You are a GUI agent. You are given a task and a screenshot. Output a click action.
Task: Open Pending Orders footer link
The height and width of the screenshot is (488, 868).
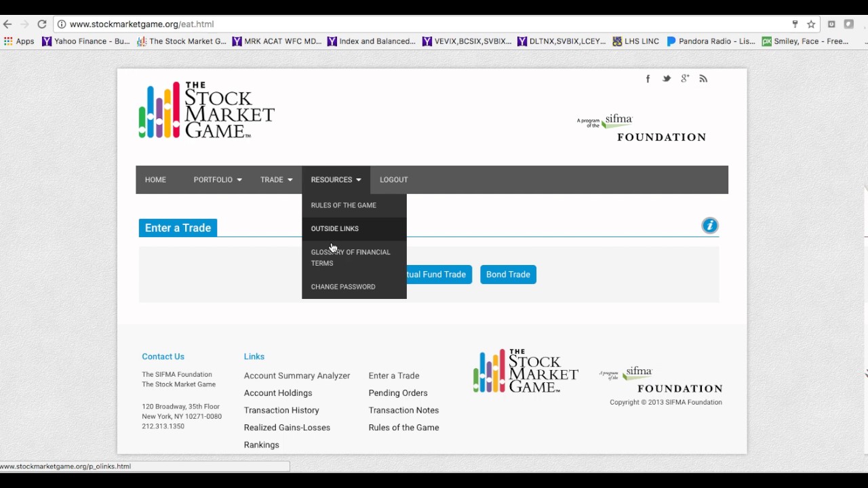click(398, 393)
